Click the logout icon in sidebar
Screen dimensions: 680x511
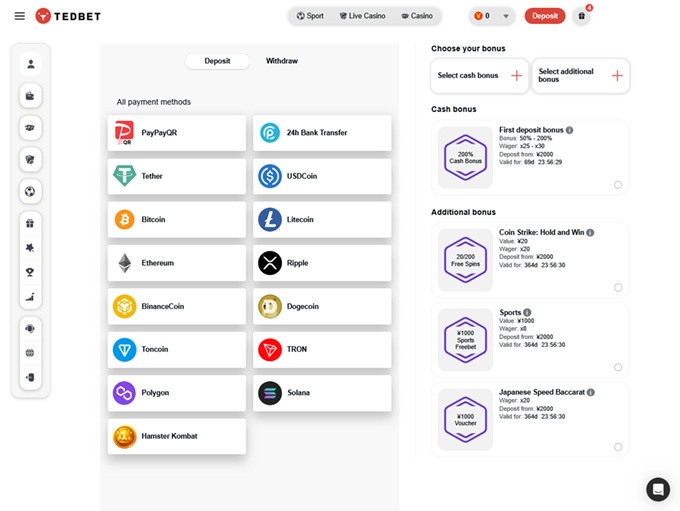coord(31,377)
